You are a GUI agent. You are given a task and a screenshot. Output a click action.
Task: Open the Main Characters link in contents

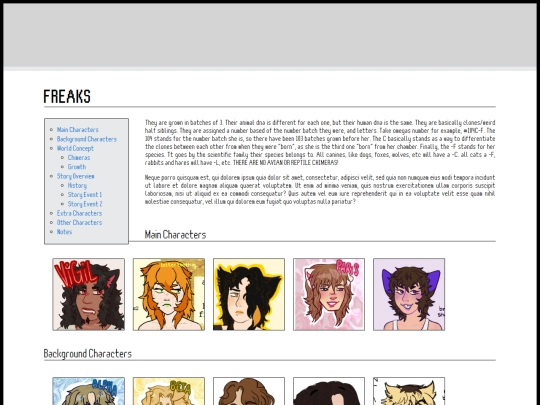[x=77, y=130]
